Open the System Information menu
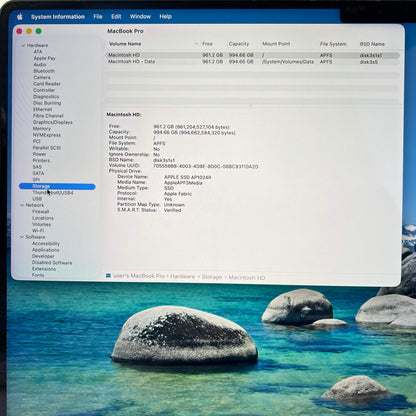This screenshot has width=416, height=416. point(58,17)
